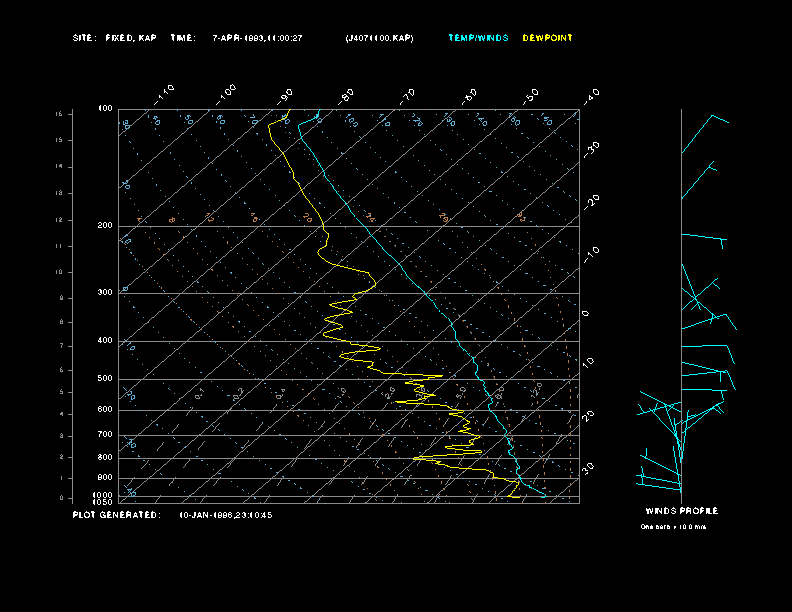The height and width of the screenshot is (612, 792).
Task: Click the 1000 pressure level label
Action: click(103, 495)
